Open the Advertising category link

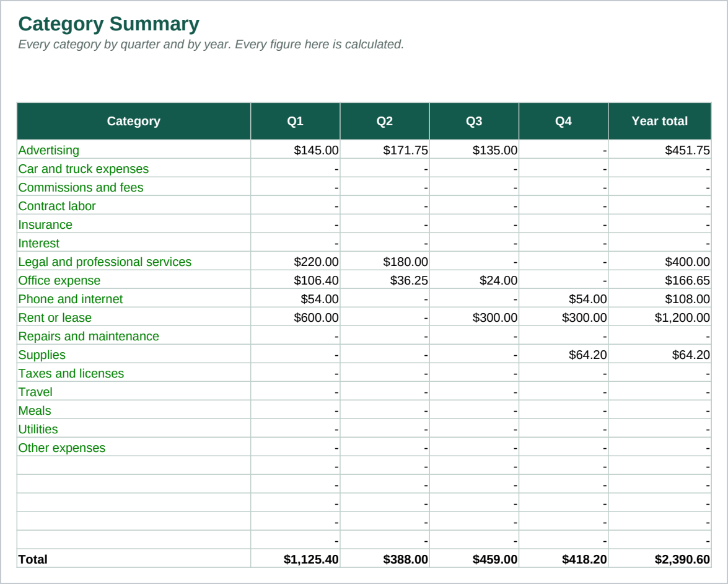click(49, 151)
